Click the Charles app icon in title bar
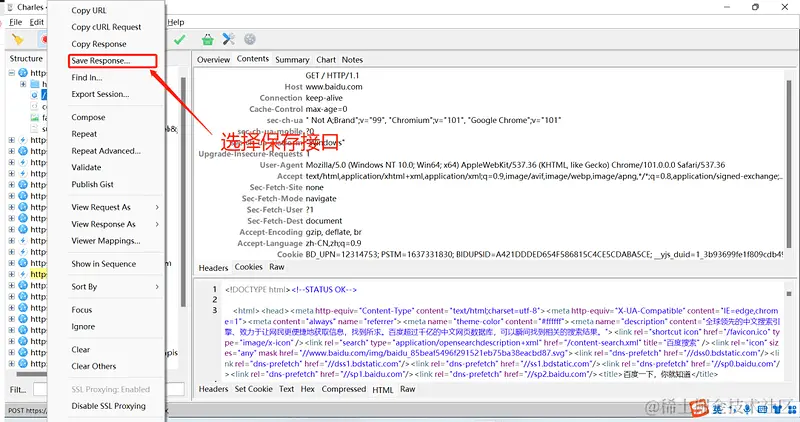The image size is (800, 422). [x=10, y=7]
